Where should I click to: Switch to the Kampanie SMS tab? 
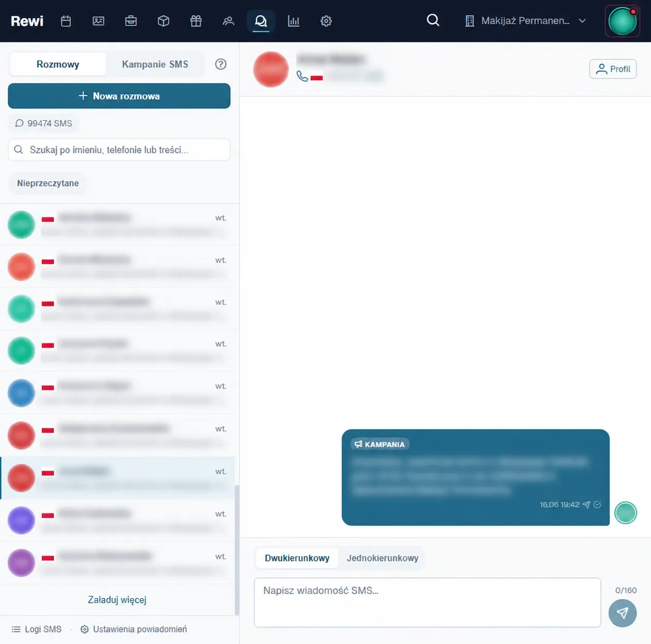(155, 65)
